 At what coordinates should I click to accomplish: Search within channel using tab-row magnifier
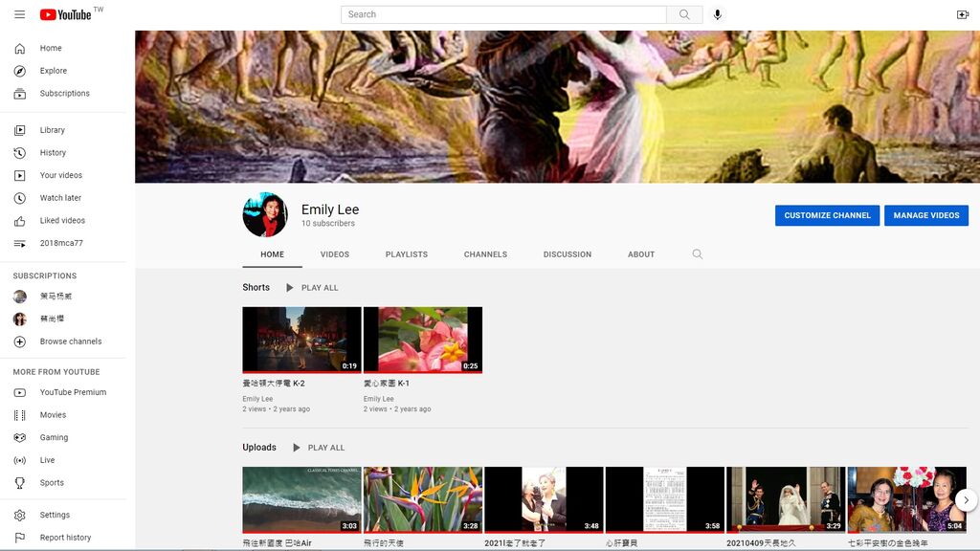point(698,254)
